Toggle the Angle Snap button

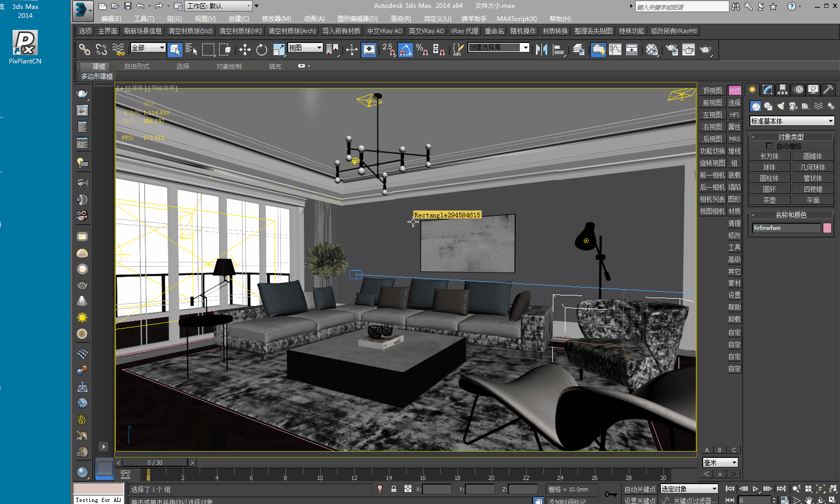(x=406, y=49)
